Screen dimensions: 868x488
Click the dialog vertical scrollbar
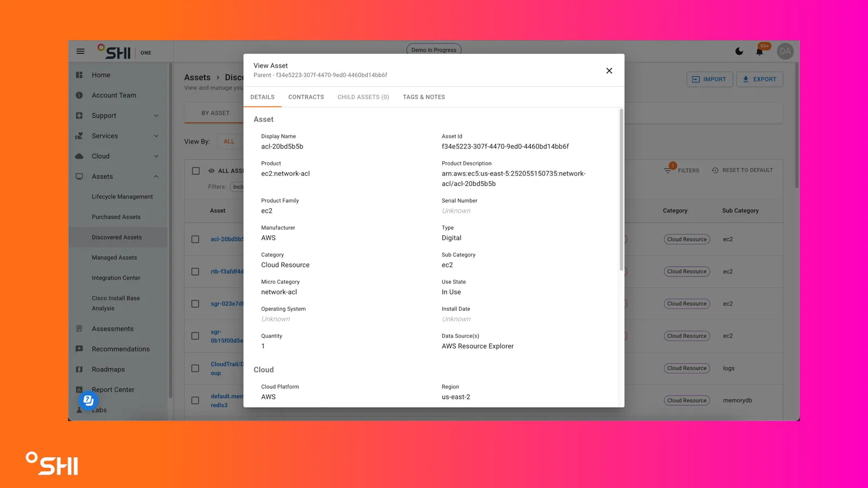tap(621, 190)
